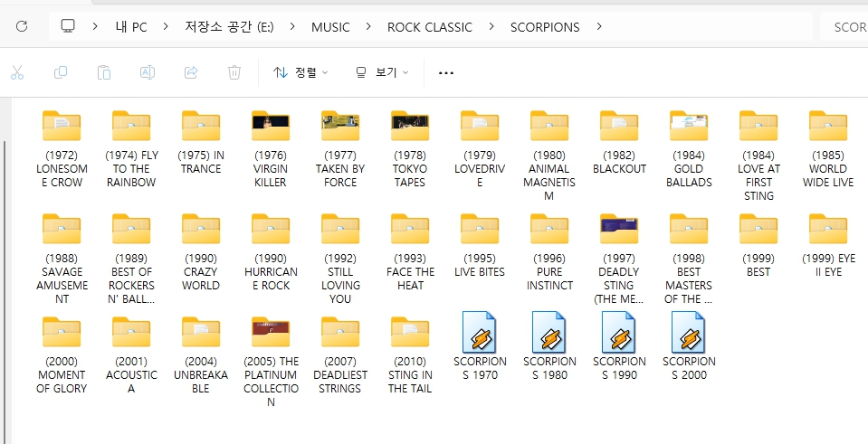Expand the chevron after 내 PC
868x444 pixels.
click(166, 26)
